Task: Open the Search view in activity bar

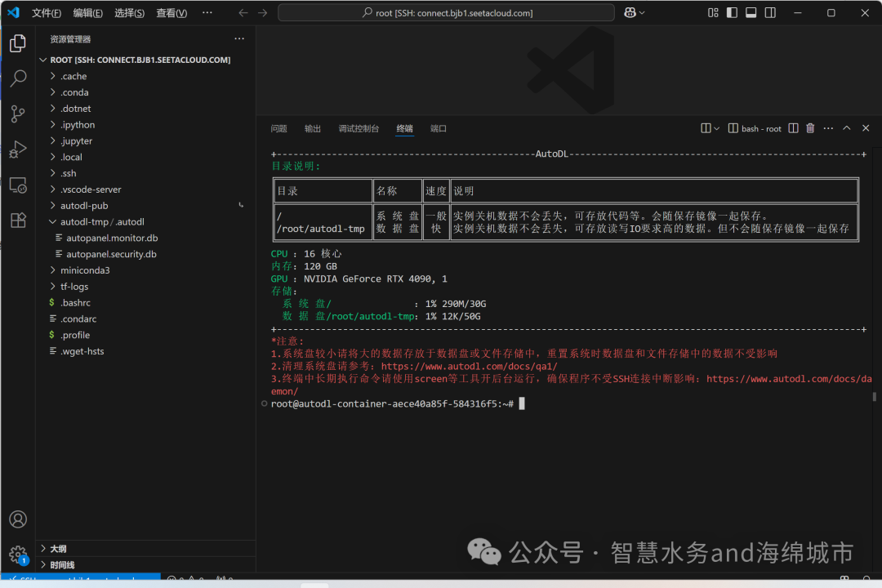Action: pyautogui.click(x=18, y=78)
